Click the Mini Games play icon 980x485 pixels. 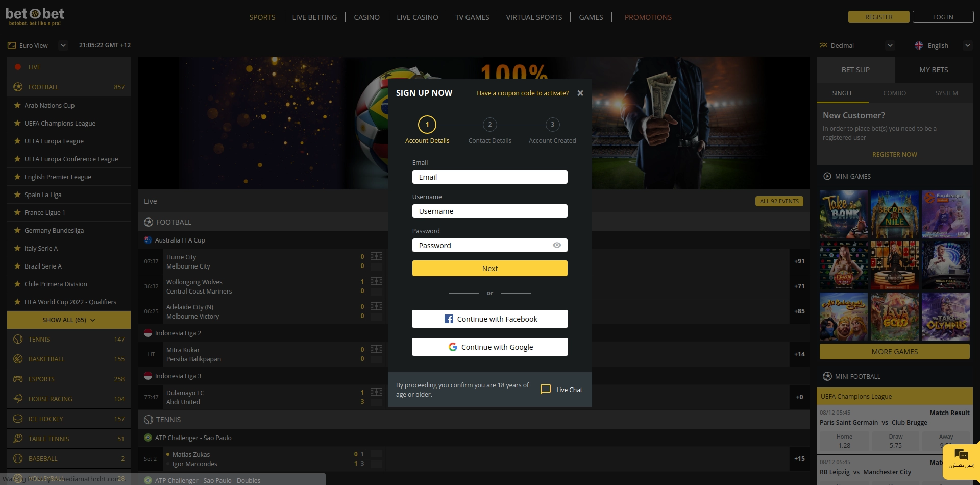pyautogui.click(x=827, y=176)
